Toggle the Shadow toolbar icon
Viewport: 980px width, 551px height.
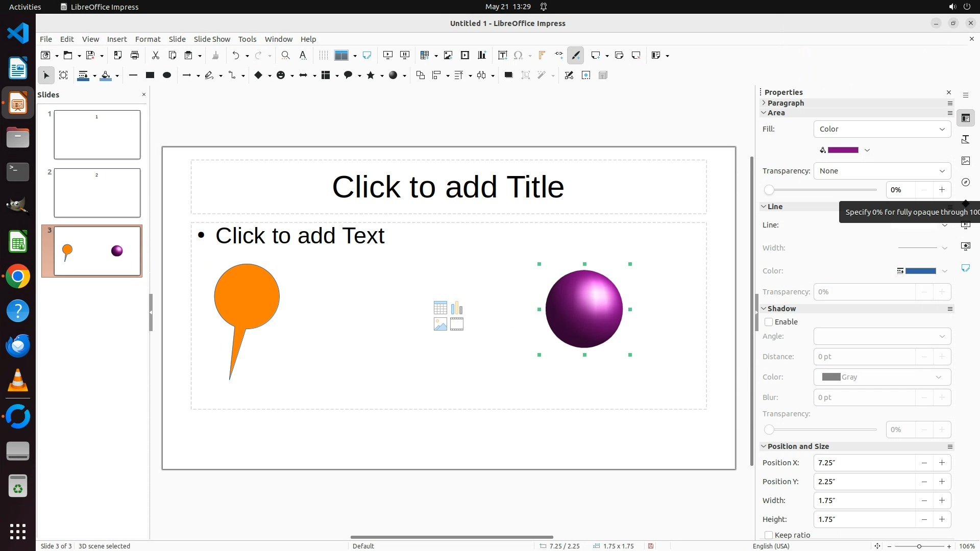point(508,75)
